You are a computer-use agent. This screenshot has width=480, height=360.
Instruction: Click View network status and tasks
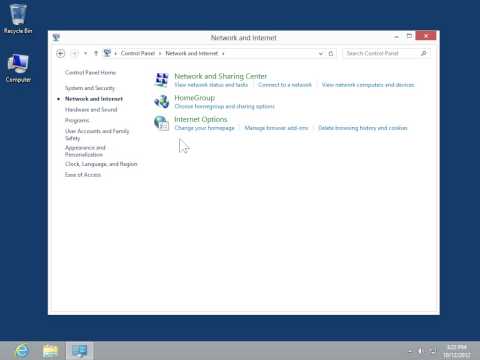click(211, 85)
